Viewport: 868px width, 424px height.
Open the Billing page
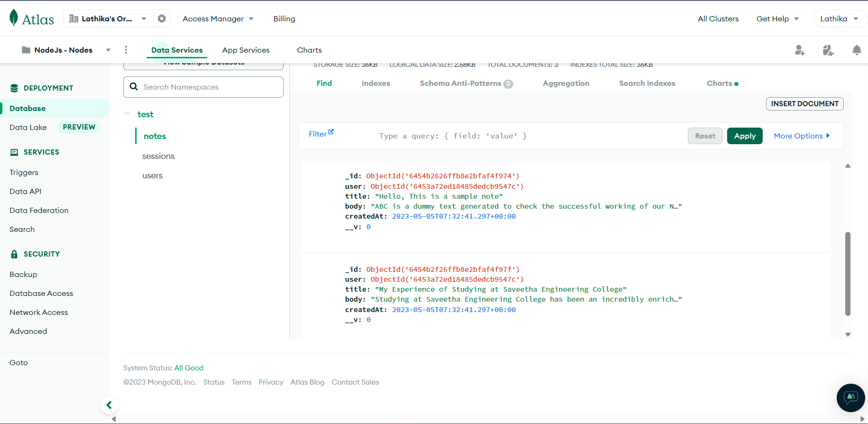pos(284,18)
